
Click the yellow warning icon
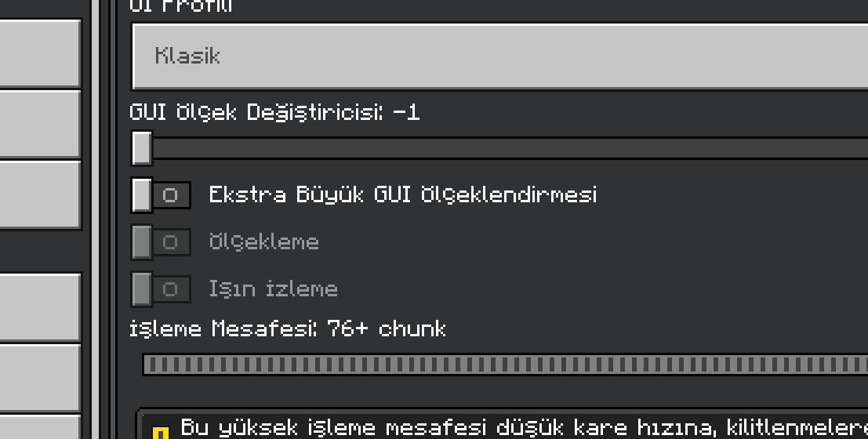pyautogui.click(x=160, y=433)
